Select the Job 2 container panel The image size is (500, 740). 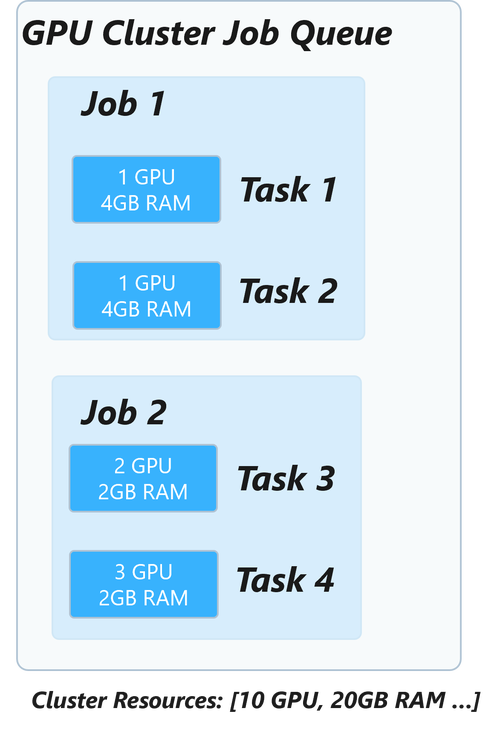[207, 507]
